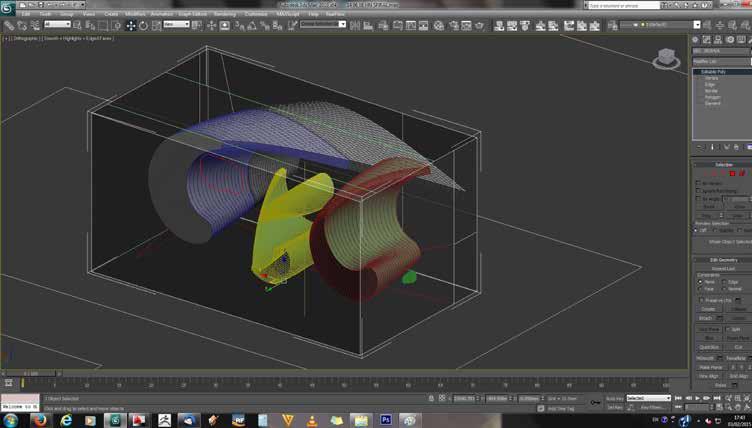Activate the Select and Rotate tool

click(144, 25)
